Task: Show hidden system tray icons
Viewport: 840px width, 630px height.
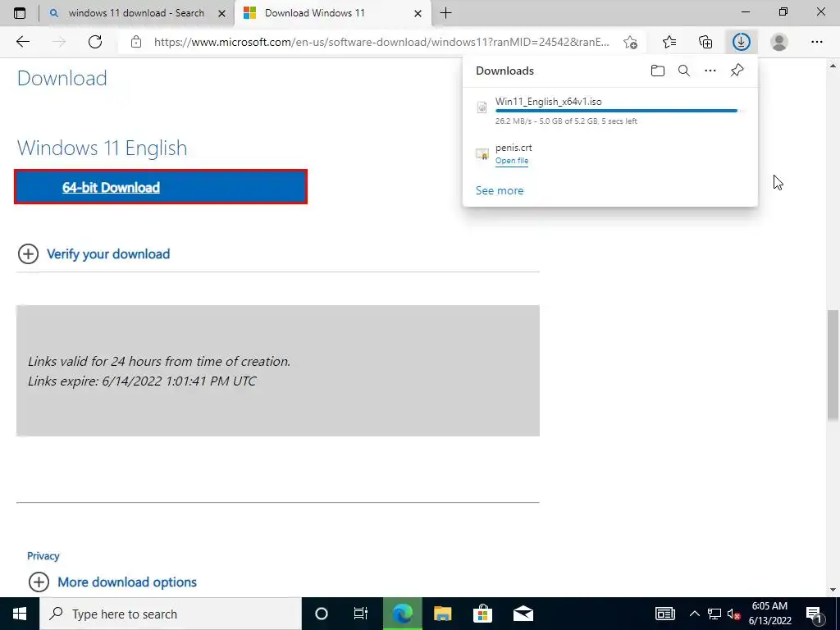Action: tap(694, 614)
